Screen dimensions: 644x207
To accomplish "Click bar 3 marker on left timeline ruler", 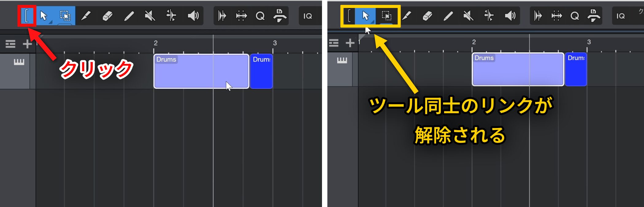I will [275, 43].
